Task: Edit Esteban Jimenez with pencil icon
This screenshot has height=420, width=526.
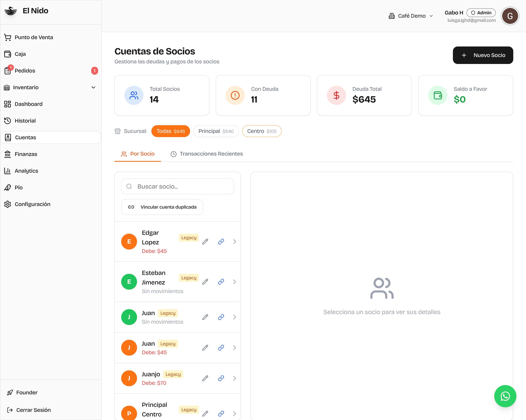Action: (205, 282)
